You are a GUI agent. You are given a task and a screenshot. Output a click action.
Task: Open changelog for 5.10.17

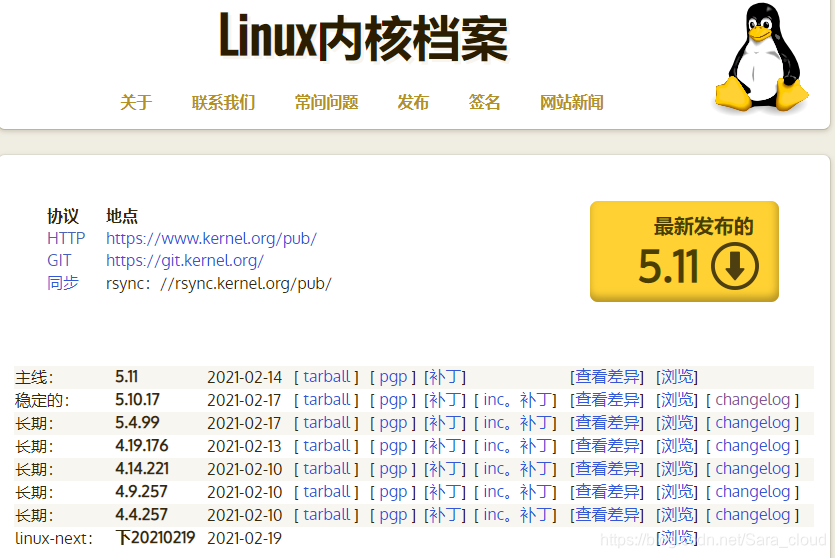coord(752,400)
